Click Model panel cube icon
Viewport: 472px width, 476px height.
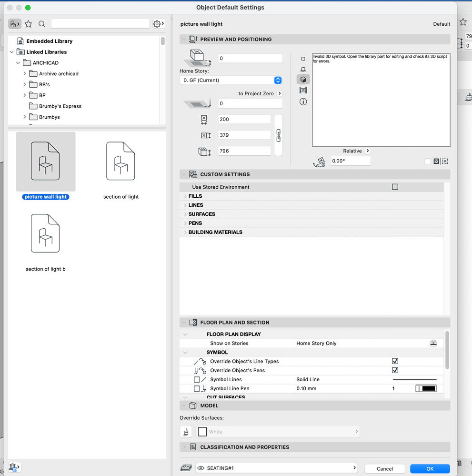[x=193, y=405]
